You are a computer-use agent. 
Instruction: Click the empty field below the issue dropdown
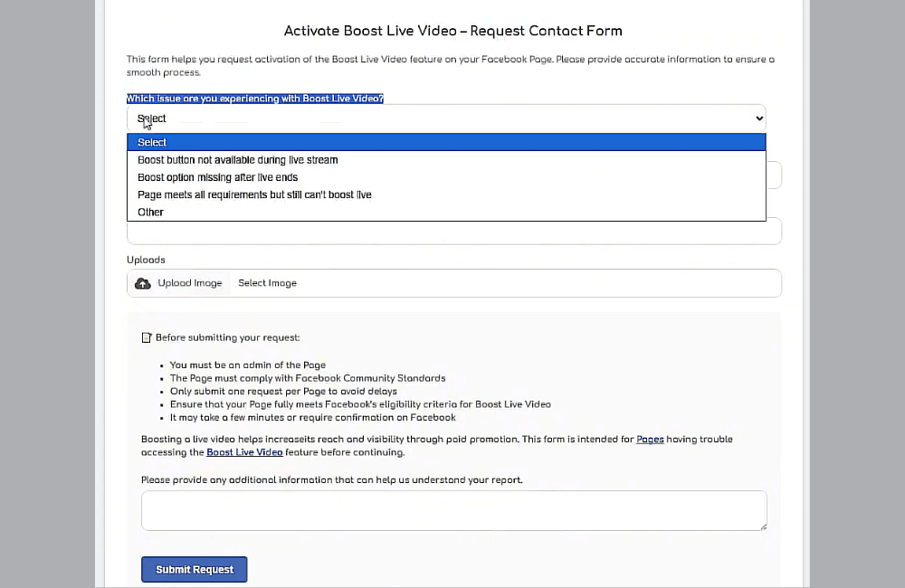[452, 232]
